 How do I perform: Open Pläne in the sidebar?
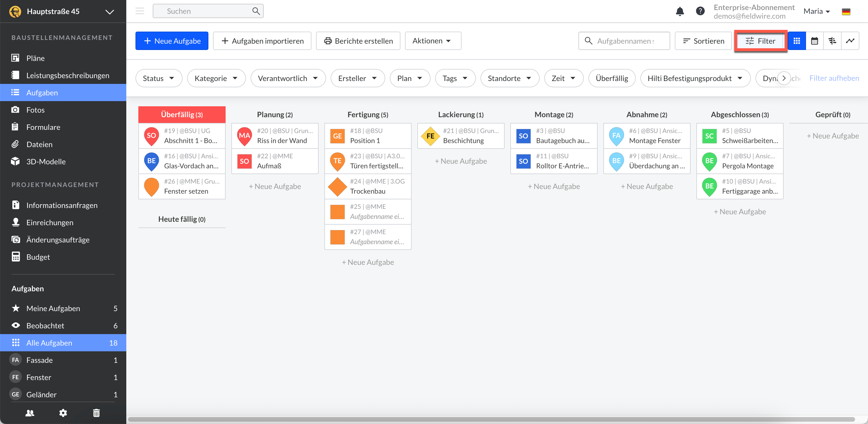pos(35,58)
